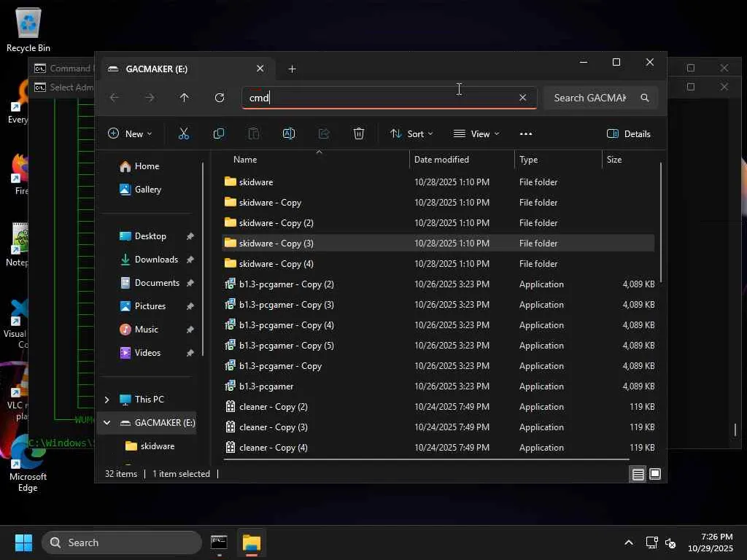The height and width of the screenshot is (560, 747).
Task: Open the New item dropdown
Action: click(130, 133)
